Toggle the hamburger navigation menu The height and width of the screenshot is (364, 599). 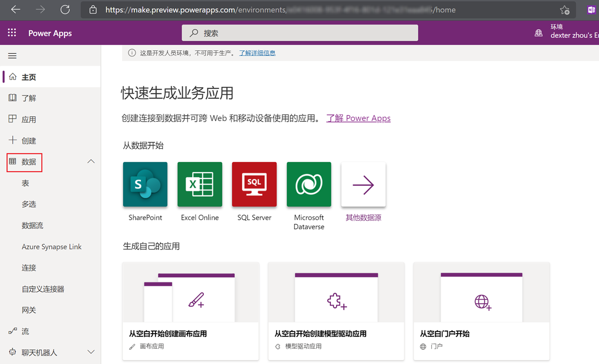12,56
